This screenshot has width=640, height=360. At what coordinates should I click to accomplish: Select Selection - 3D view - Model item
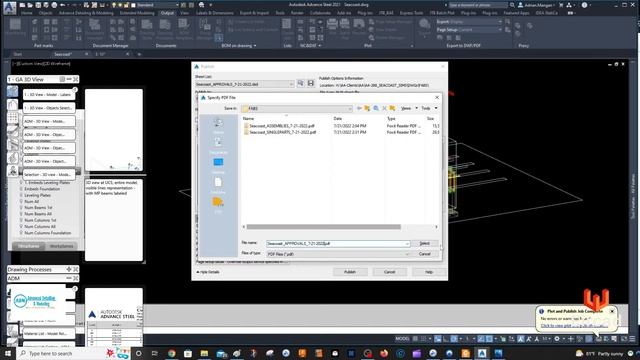click(49, 175)
